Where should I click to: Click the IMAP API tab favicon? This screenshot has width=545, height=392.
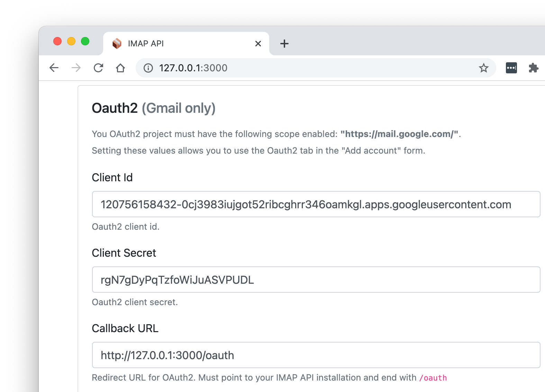point(117,44)
